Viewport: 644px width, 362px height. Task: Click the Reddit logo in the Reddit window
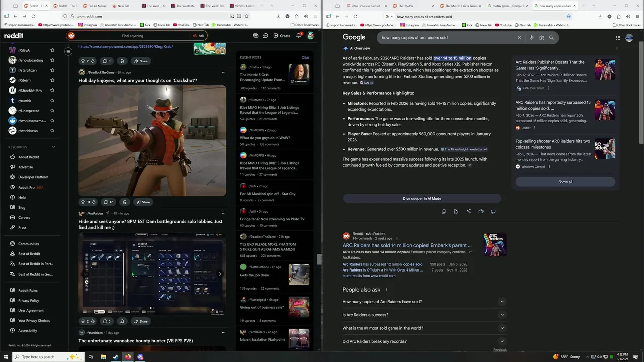pyautogui.click(x=14, y=36)
